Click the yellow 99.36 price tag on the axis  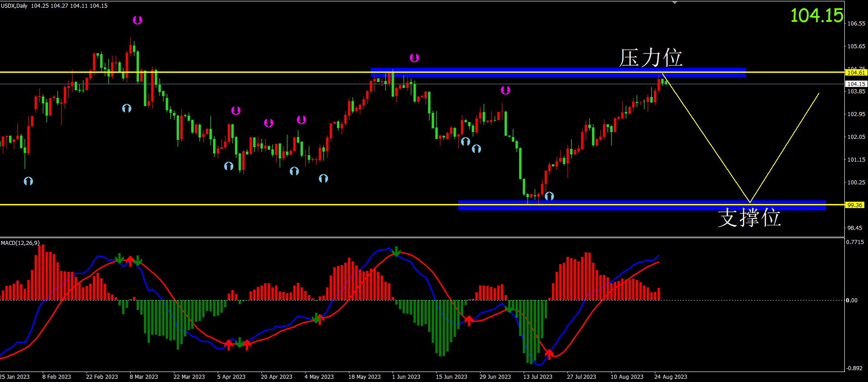click(x=854, y=205)
